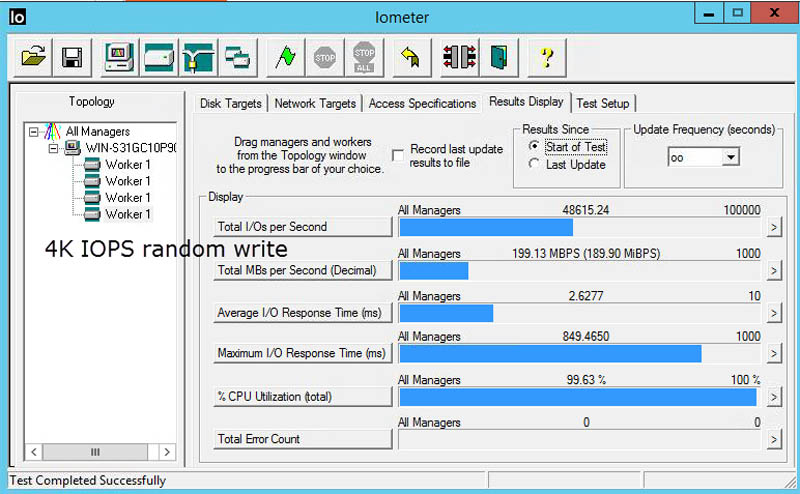Click Total I/Os per Second button
The width and height of the screenshot is (800, 494).
(x=303, y=227)
